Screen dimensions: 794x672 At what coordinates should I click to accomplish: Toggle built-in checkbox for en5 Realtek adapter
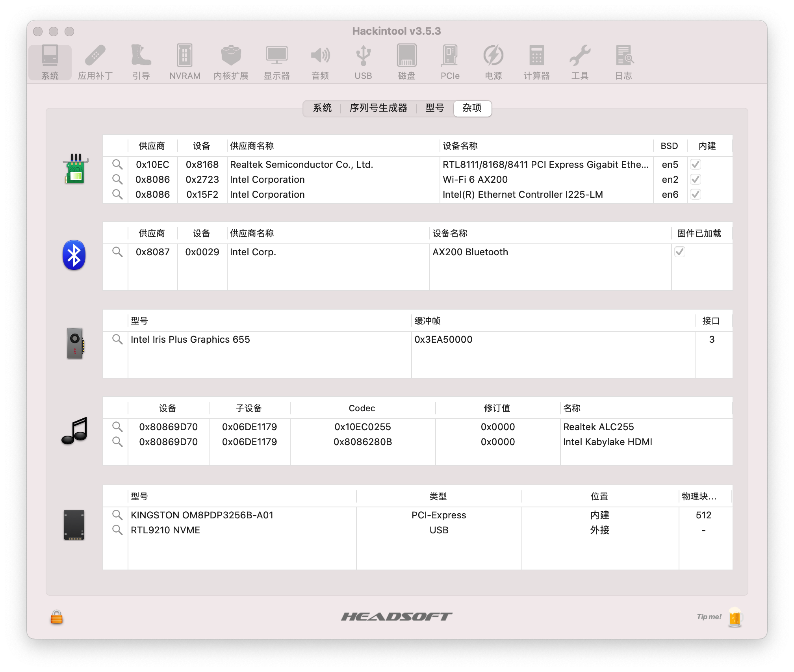(x=695, y=165)
